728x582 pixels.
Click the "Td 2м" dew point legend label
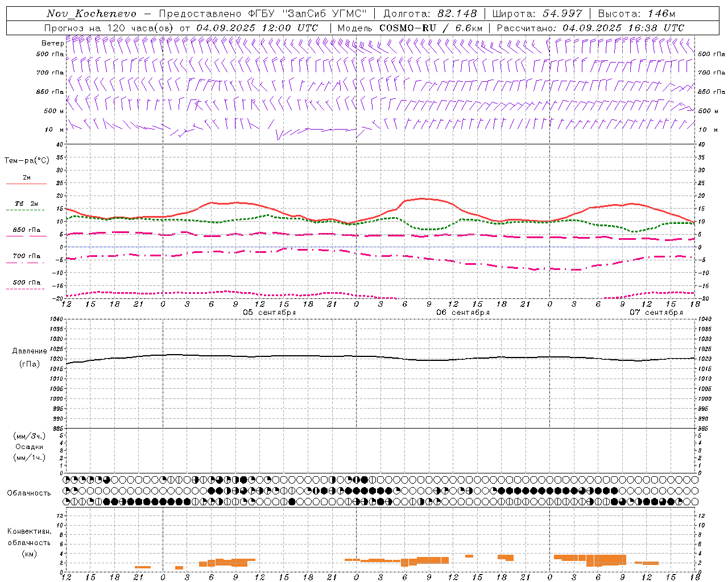[27, 203]
